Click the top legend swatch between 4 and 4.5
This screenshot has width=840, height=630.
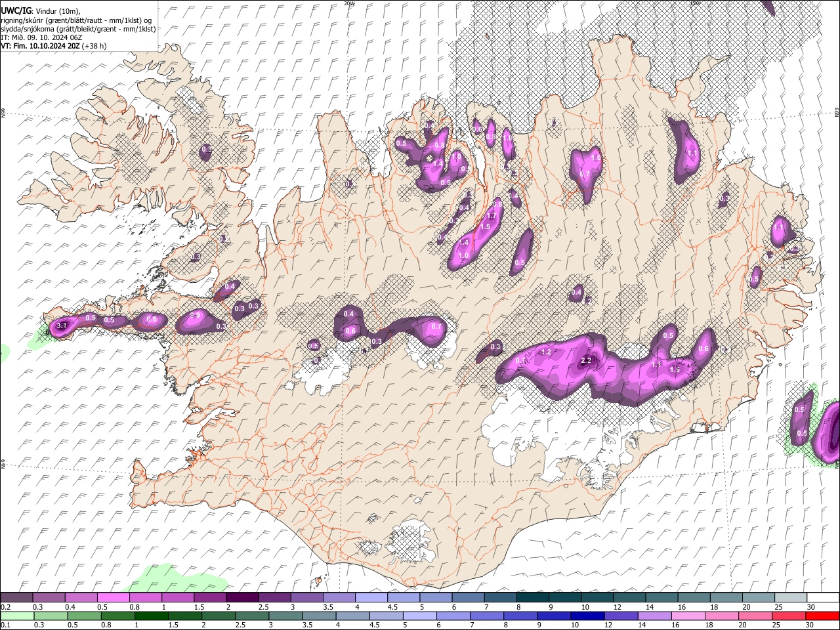[x=371, y=598]
